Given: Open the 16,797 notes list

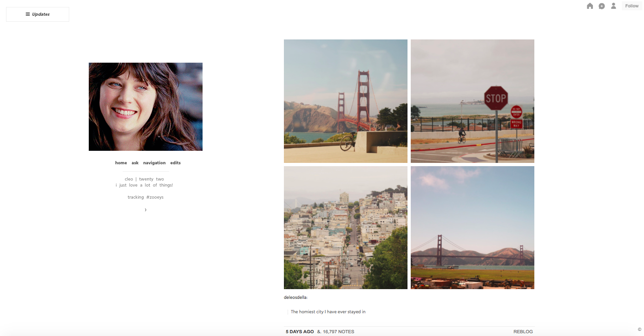Looking at the screenshot, I should click(338, 331).
